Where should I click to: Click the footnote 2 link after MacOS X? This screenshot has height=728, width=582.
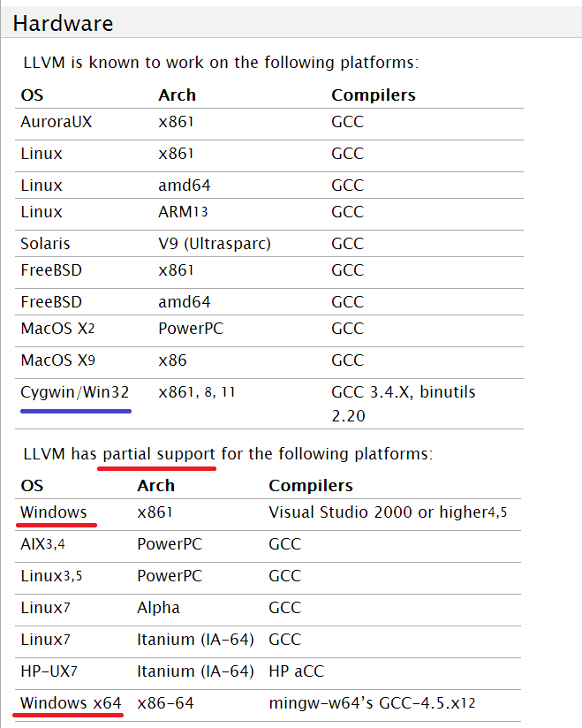click(x=92, y=329)
